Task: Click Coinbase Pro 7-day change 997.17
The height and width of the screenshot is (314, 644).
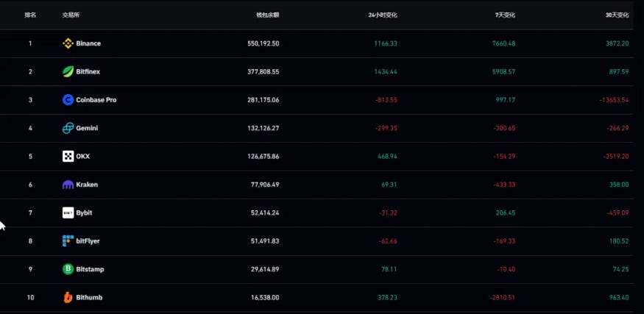Action: (506, 100)
